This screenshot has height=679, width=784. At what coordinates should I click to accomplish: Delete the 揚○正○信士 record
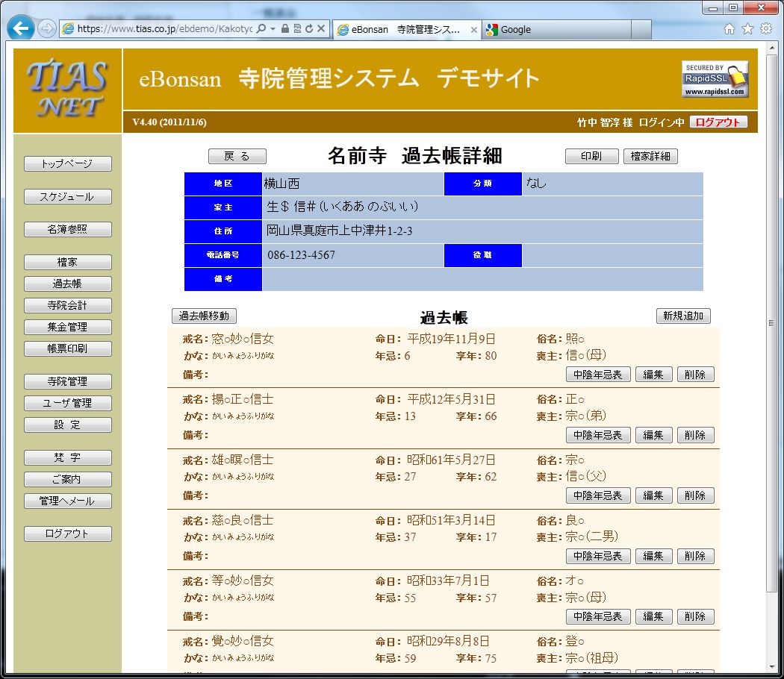695,435
